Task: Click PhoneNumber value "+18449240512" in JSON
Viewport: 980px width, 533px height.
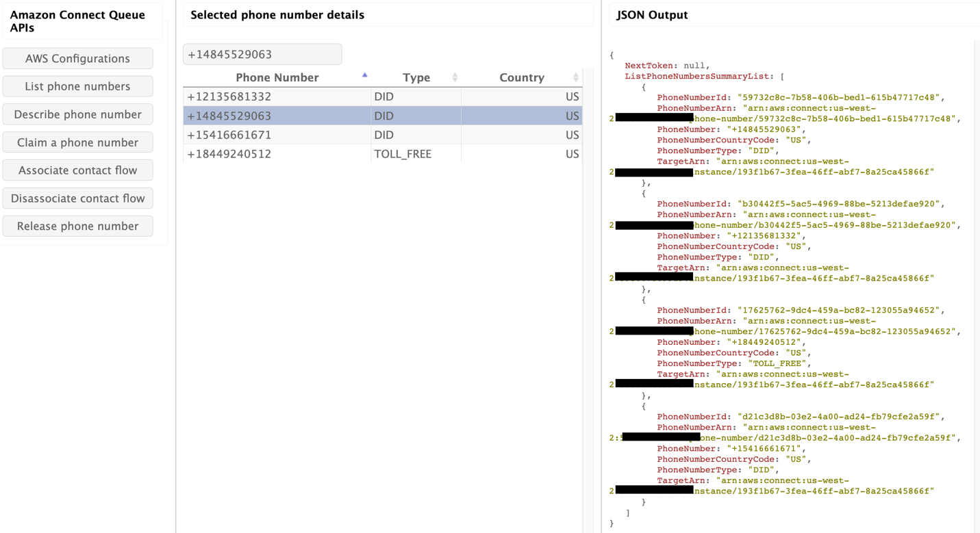Action: point(763,342)
